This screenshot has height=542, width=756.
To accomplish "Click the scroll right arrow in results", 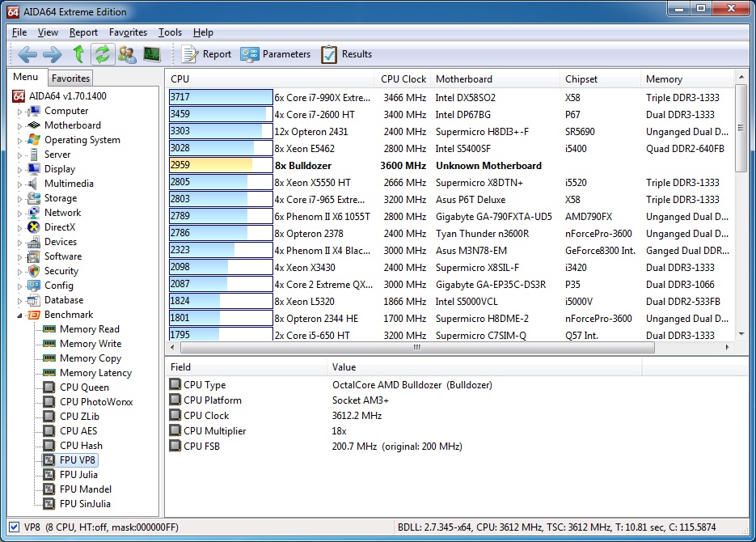I will pyautogui.click(x=727, y=347).
